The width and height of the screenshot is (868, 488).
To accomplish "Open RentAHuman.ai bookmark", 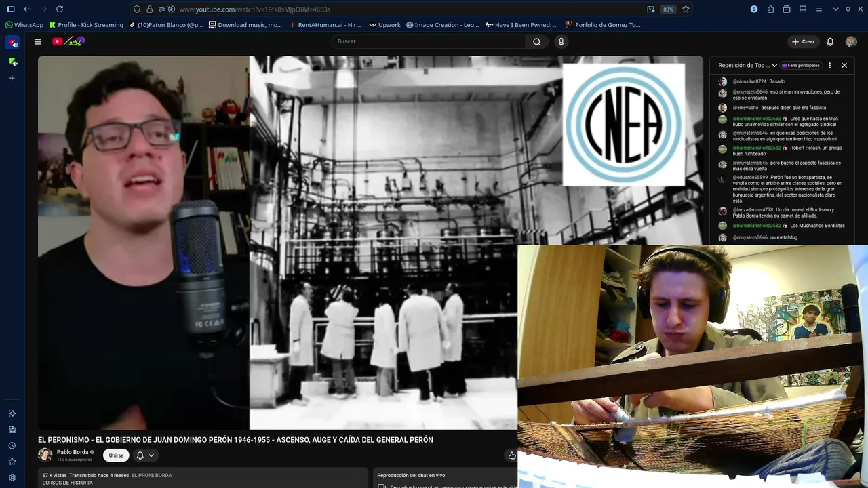I will tap(325, 25).
